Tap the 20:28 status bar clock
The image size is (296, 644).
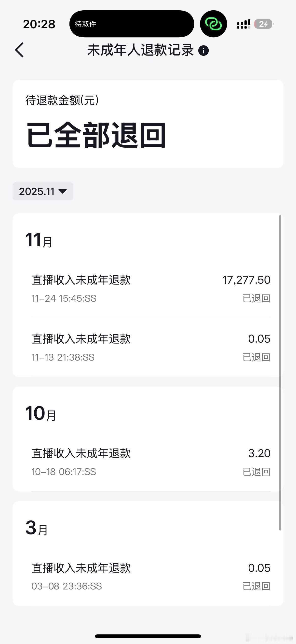pos(39,24)
